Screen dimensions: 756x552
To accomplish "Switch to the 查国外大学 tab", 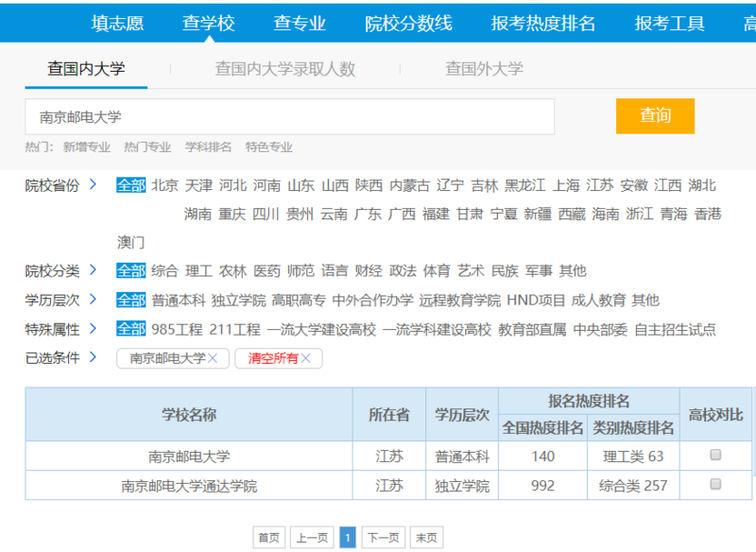I will (484, 68).
